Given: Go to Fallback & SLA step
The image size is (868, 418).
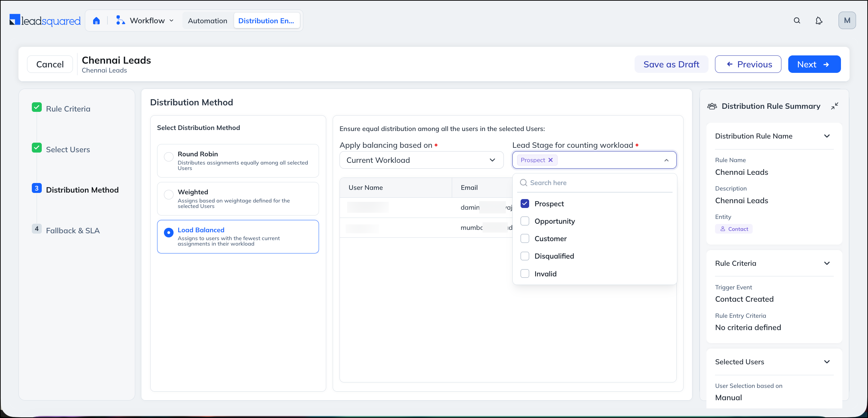Looking at the screenshot, I should [x=73, y=231].
